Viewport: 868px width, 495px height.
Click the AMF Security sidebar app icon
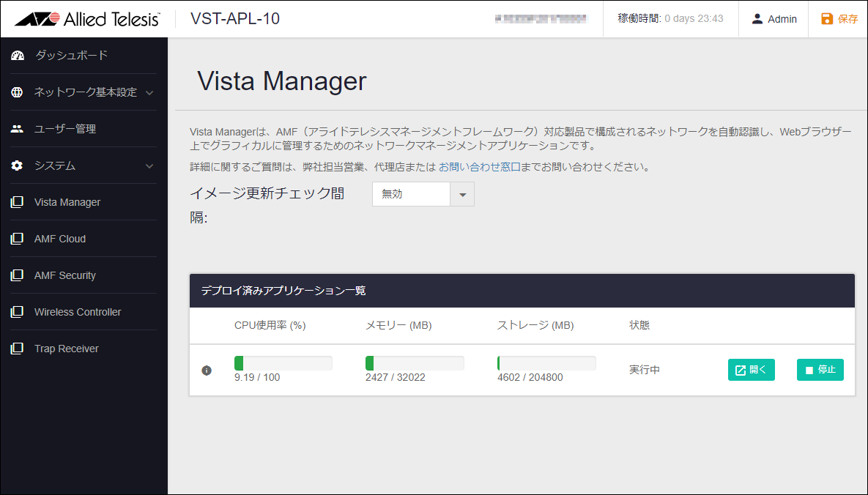(17, 275)
